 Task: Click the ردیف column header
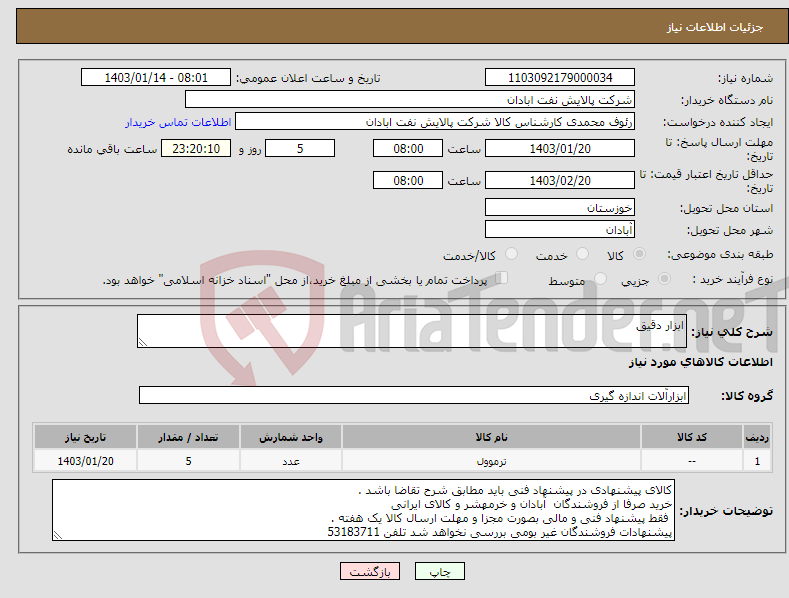(x=757, y=437)
